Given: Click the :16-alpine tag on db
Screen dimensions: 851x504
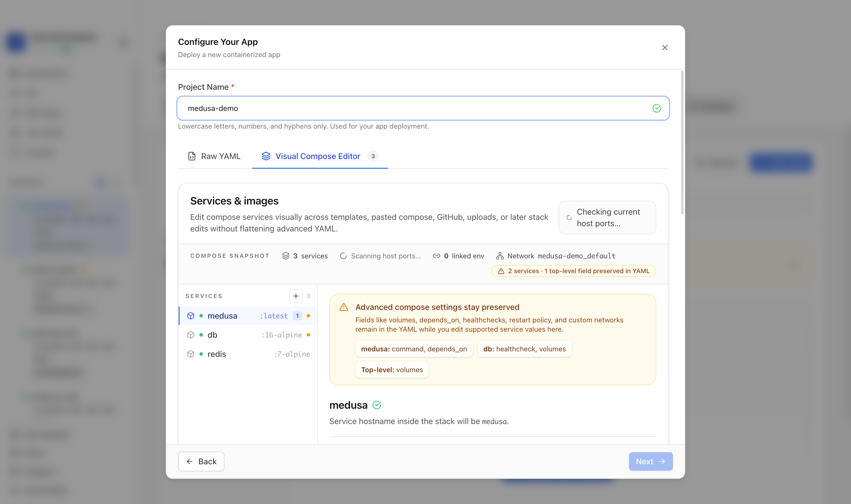Looking at the screenshot, I should click(282, 335).
